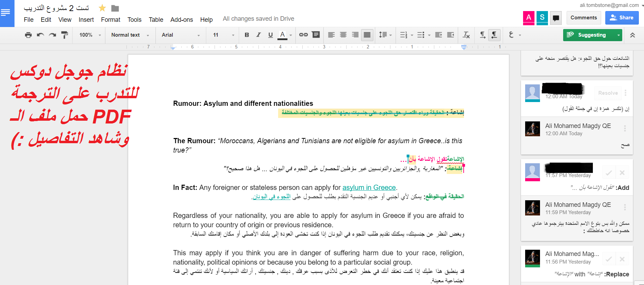Open the line spacing menu
The image size is (644, 285).
click(385, 35)
